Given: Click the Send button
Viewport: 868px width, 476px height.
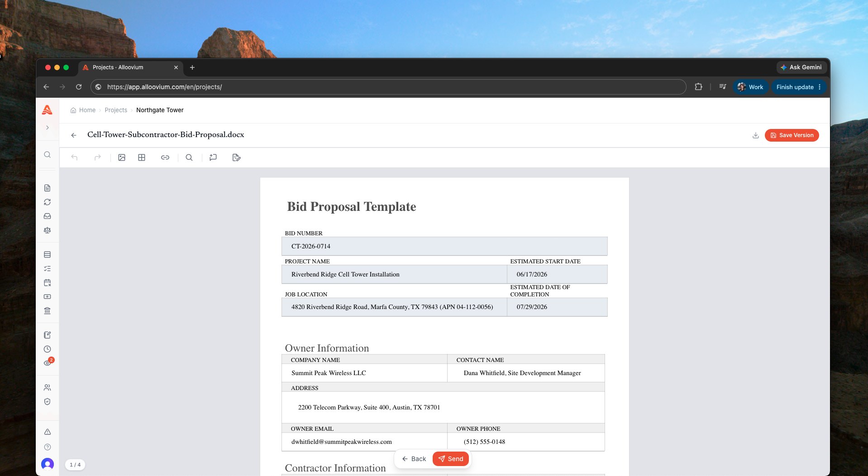Looking at the screenshot, I should 451,459.
